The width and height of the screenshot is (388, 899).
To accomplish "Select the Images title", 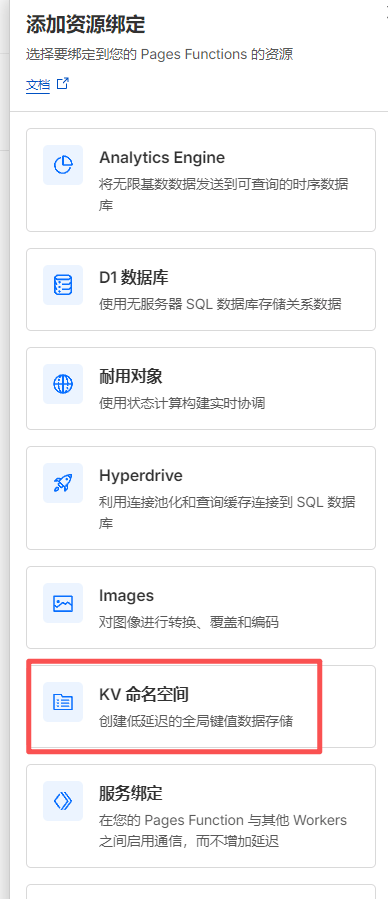I will click(127, 595).
